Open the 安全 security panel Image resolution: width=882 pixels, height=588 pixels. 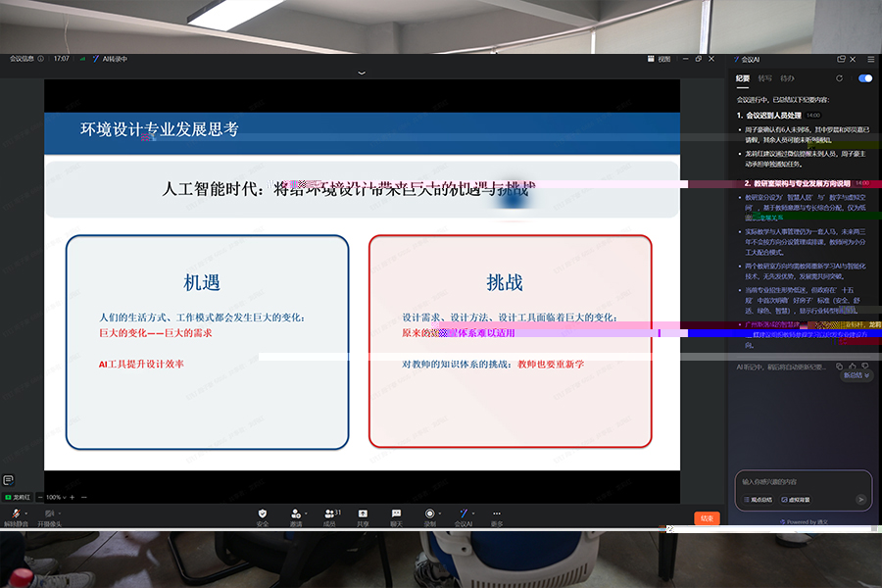tap(261, 513)
